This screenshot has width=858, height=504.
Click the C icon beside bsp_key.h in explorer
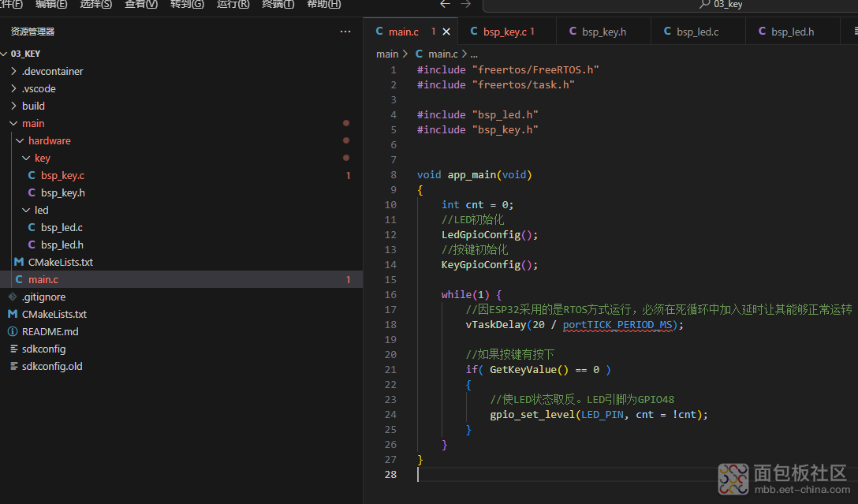[x=32, y=192]
